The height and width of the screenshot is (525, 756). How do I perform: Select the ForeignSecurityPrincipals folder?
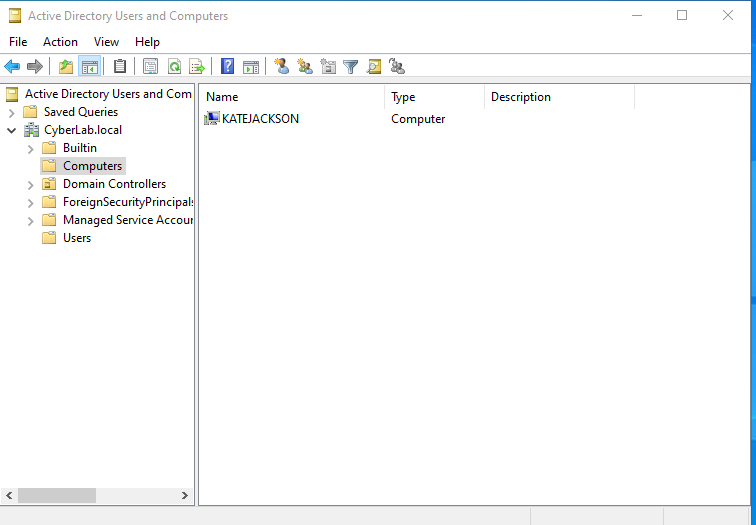tap(128, 202)
